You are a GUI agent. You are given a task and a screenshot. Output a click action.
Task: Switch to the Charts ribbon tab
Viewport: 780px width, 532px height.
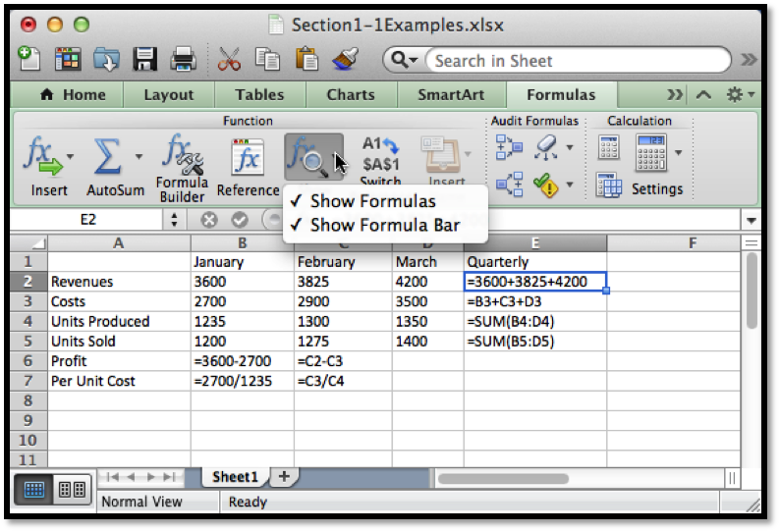351,95
